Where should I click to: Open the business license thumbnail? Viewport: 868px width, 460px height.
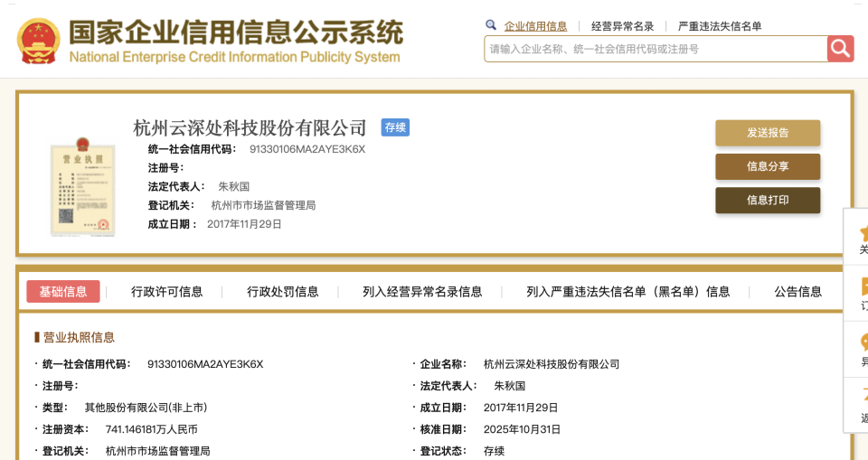[82, 187]
